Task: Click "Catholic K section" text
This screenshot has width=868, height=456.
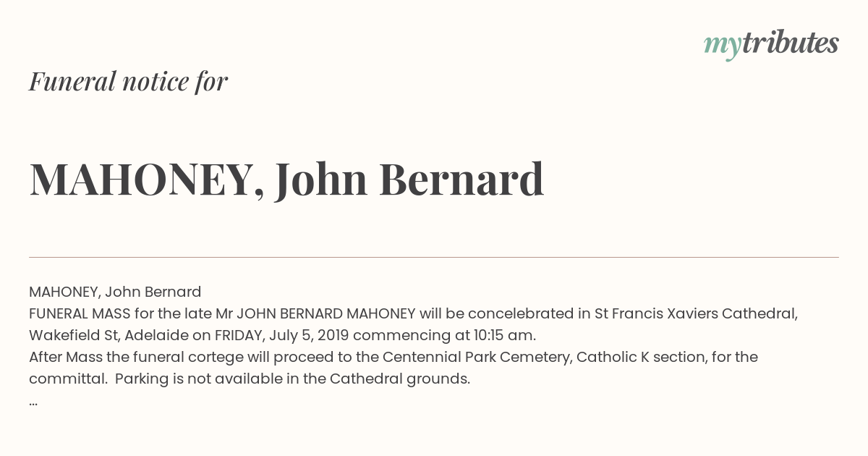Action: point(639,357)
